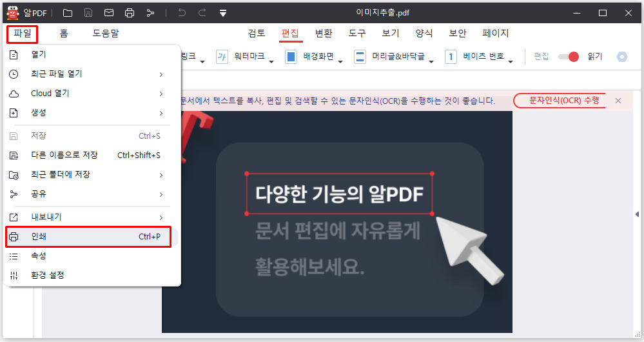Expand the right side panel arrow

(637, 214)
